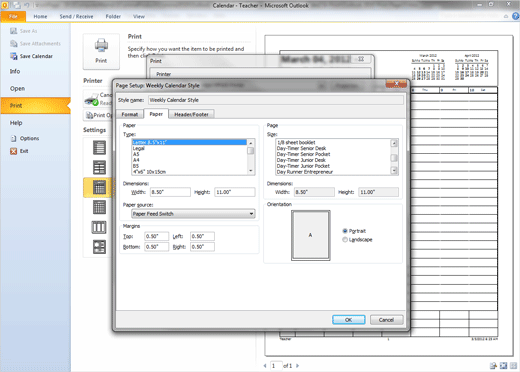The width and height of the screenshot is (520, 372).
Task: Click the Top margin field
Action: click(x=156, y=236)
